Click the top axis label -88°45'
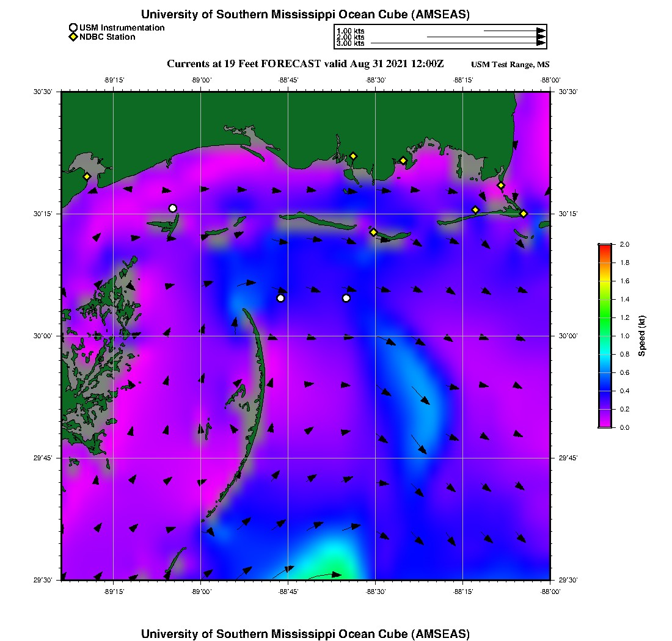672x641 pixels. (x=288, y=80)
